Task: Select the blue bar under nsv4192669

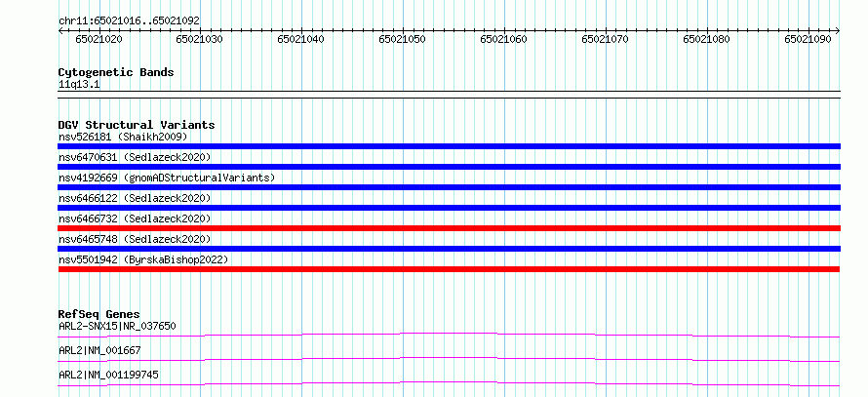Action: tap(449, 187)
